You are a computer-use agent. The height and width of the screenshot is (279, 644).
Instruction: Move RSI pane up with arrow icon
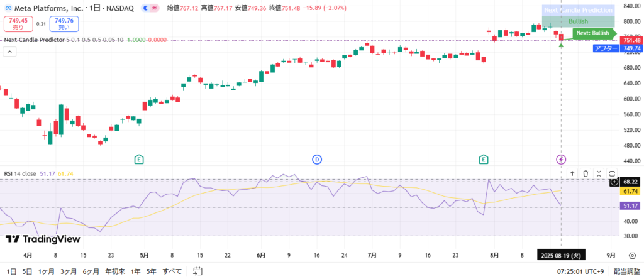572,173
